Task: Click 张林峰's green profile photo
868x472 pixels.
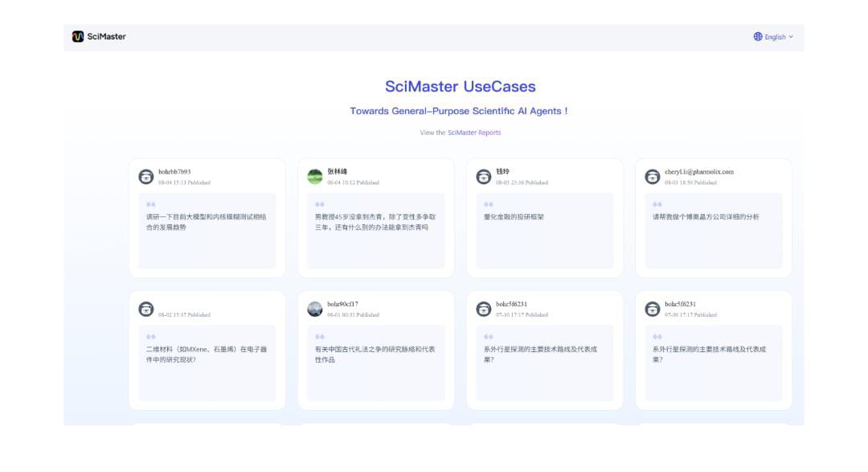Action: point(315,177)
